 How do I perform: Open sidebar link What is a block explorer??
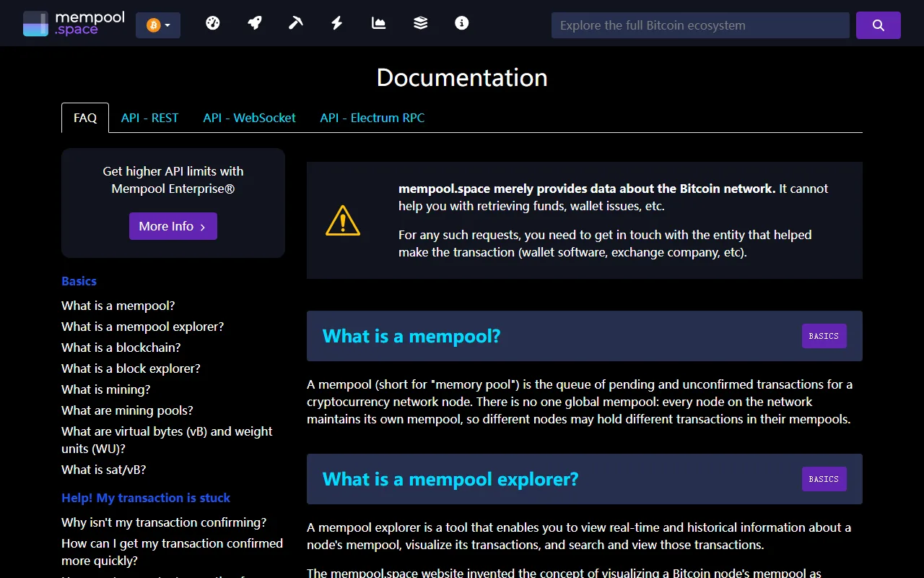(131, 368)
